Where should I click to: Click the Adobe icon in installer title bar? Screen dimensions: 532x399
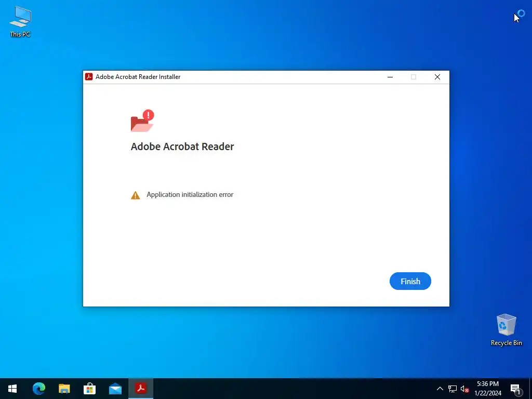click(x=89, y=77)
